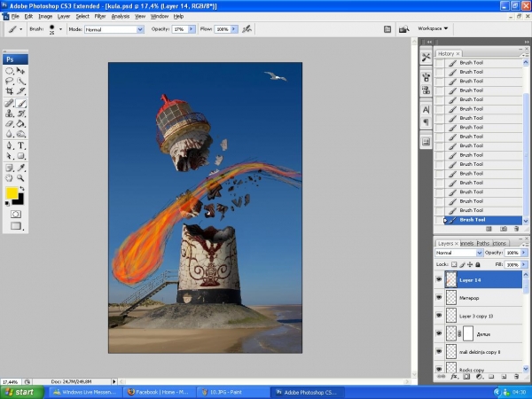Click the trash icon in Layers panel
Viewport: 532px width, 399px height.
(516, 377)
